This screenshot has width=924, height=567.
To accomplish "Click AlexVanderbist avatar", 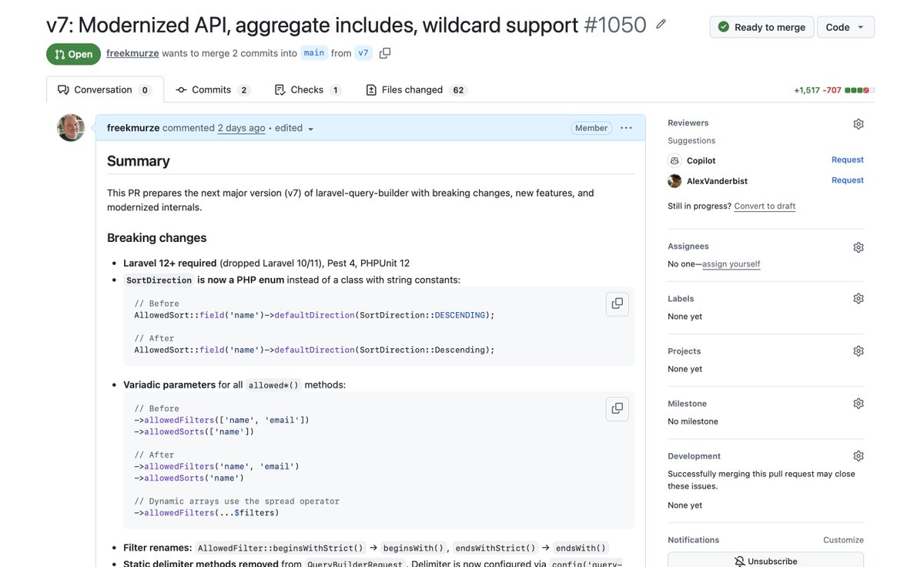I will click(x=675, y=181).
